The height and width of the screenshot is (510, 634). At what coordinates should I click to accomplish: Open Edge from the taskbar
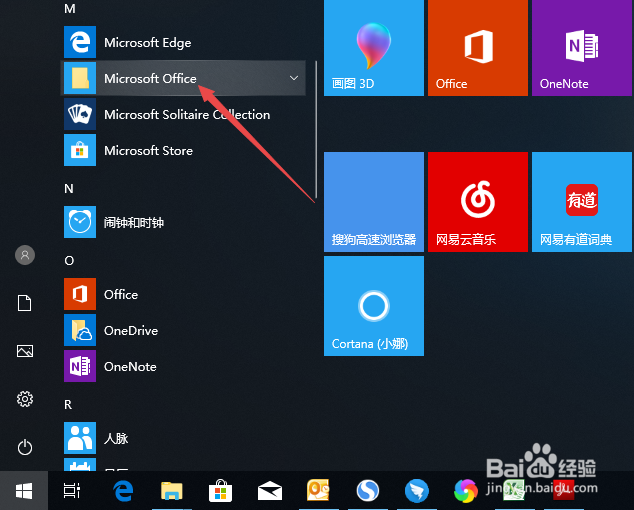pos(123,491)
